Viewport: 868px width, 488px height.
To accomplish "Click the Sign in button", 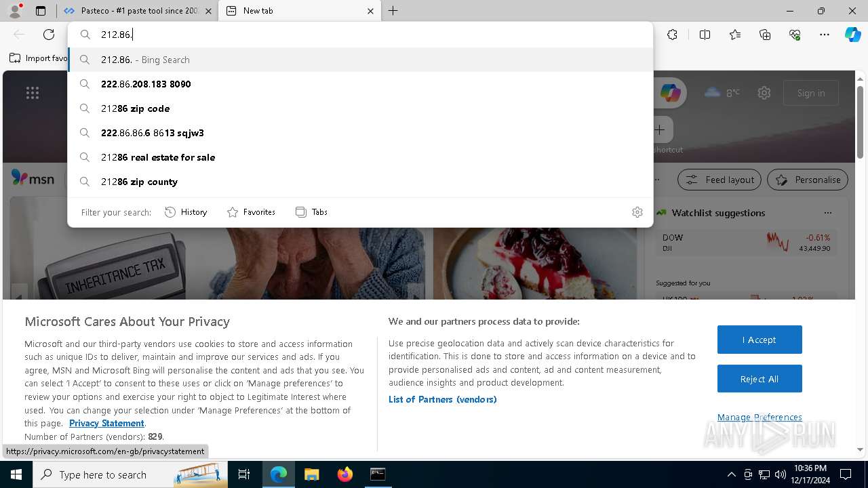I will tap(811, 93).
